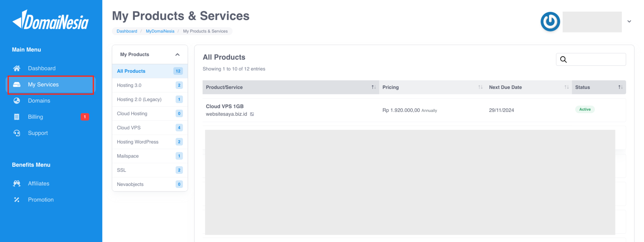Screen dimensions: 644x242
Task: Click the Dashboard breadcrumb link
Action: 127,31
